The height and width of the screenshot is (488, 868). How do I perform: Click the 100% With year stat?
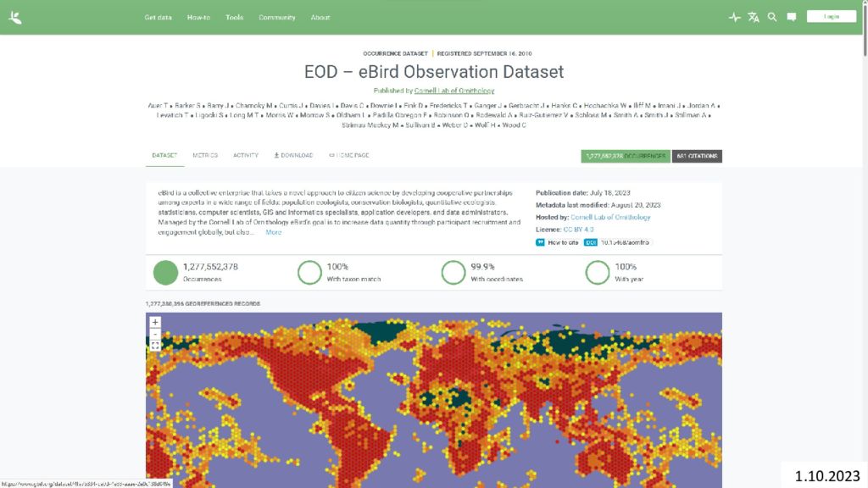pyautogui.click(x=629, y=272)
